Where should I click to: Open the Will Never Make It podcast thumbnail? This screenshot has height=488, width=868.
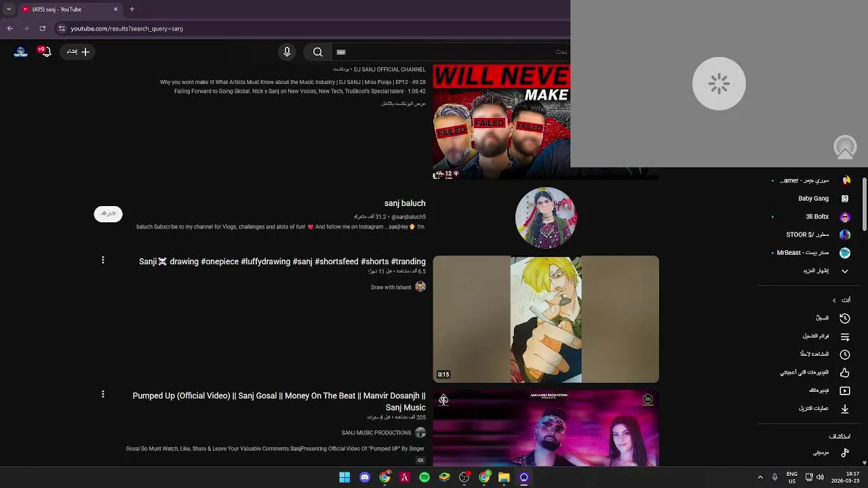tap(501, 122)
